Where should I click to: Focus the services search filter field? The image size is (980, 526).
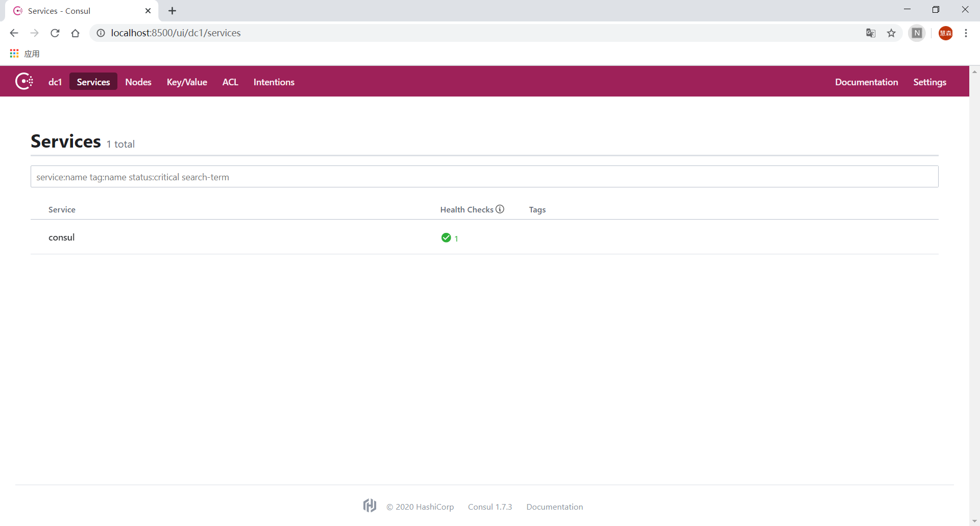point(484,177)
